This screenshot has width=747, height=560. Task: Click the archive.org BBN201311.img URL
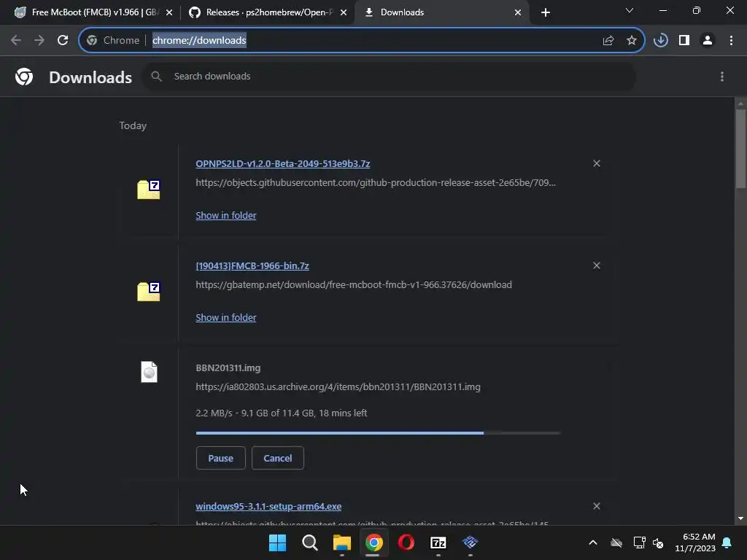(338, 386)
